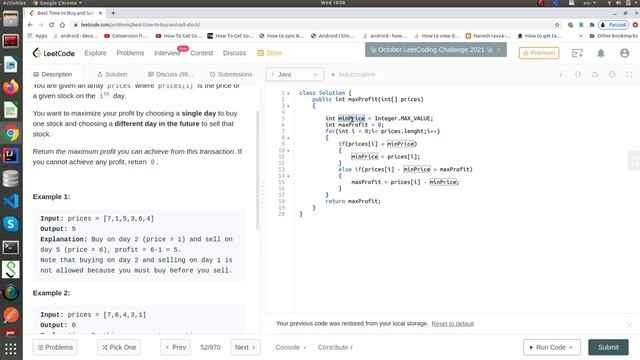Screen dimensions: 640x360
Task: Open the Other bookmarks folder
Action: (613, 36)
